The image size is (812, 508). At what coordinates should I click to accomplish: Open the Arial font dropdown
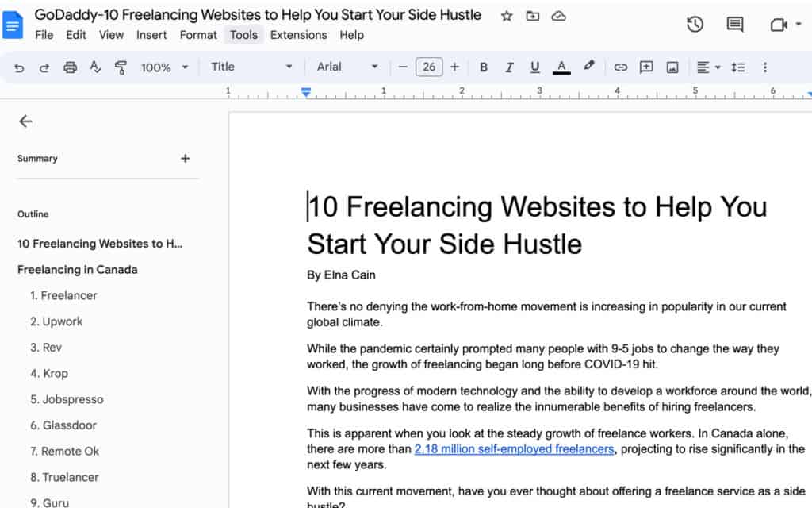point(347,67)
